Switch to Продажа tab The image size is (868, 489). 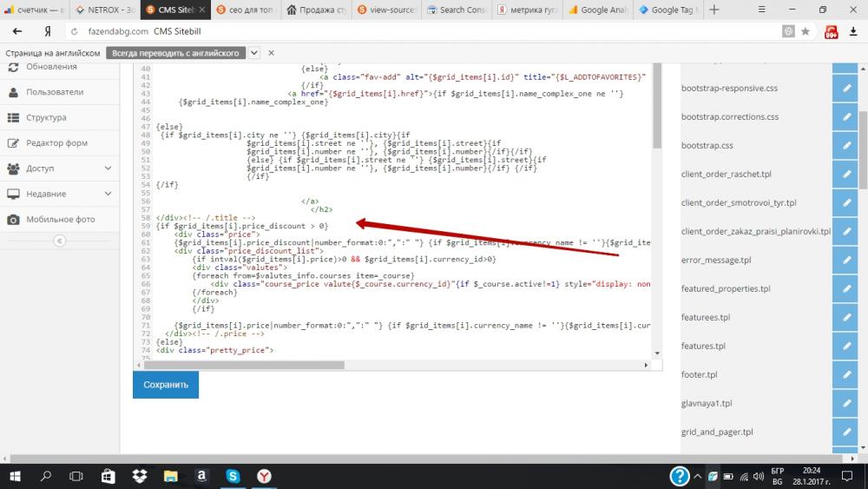pyautogui.click(x=317, y=10)
